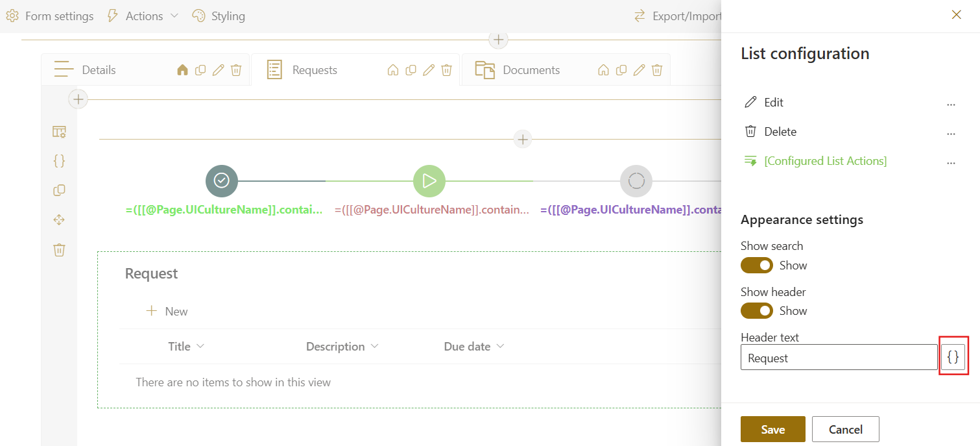Open the Due date column dropdown
Image resolution: width=980 pixels, height=446 pixels.
point(499,347)
